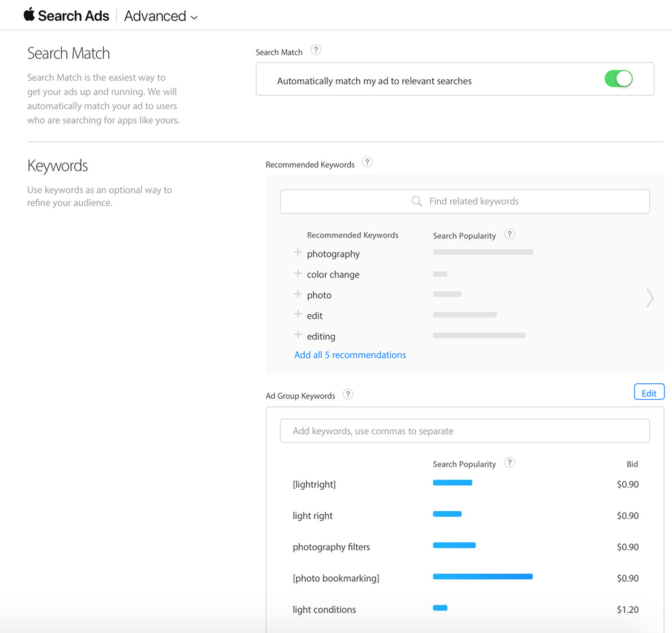This screenshot has height=633, width=672.
Task: Open the Advanced dropdown menu
Action: [x=161, y=16]
